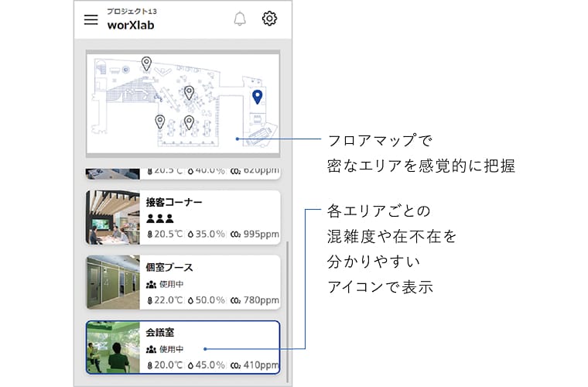Image resolution: width=588 pixels, height=387 pixels.
Task: Click the 使用中 occupancy icon in 個室ブース
Action: [x=151, y=284]
